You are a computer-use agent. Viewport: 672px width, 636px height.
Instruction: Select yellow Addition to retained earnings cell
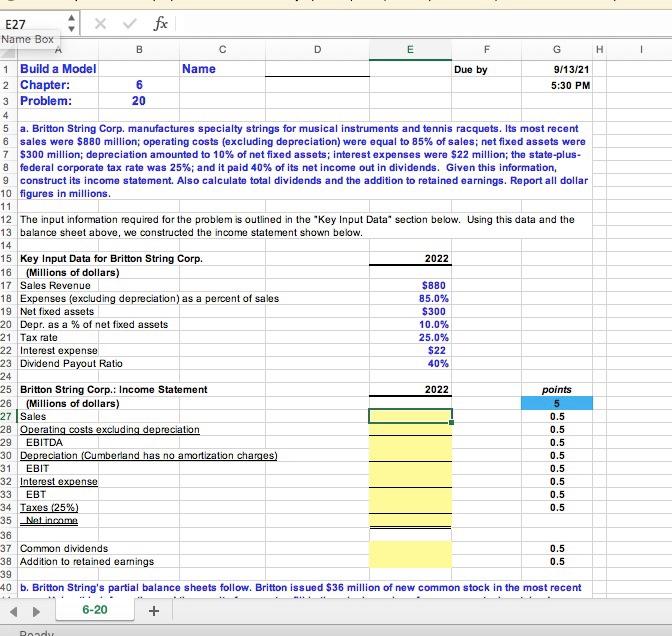coord(410,561)
